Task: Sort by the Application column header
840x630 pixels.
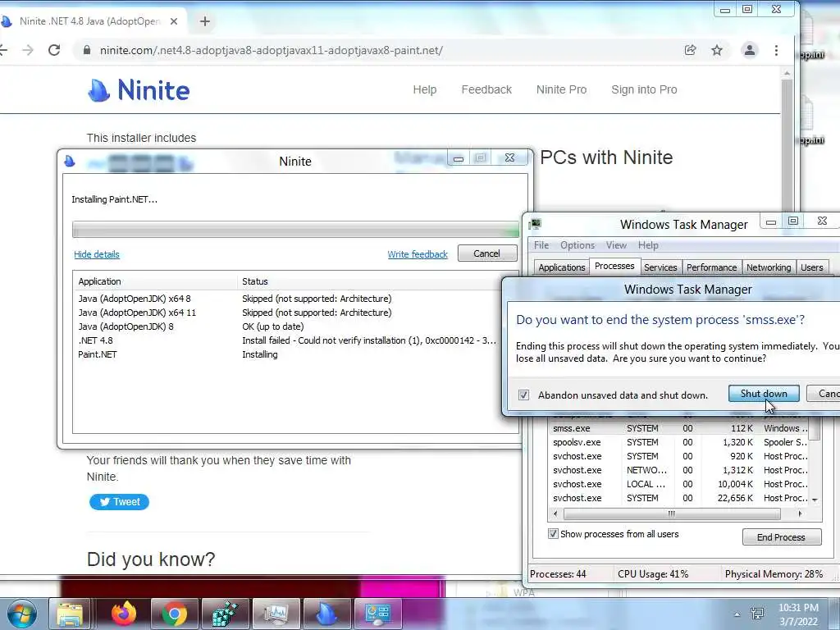Action: (155, 281)
